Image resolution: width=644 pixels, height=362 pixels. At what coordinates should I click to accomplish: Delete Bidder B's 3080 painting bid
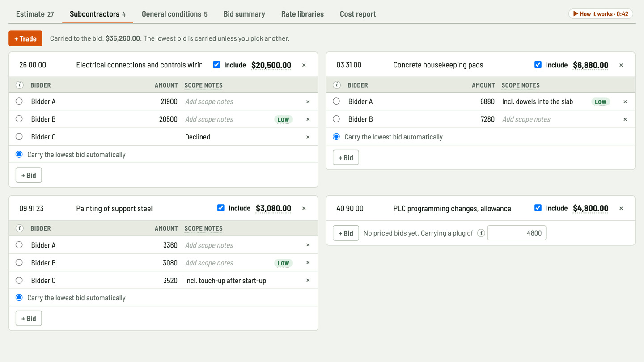308,263
